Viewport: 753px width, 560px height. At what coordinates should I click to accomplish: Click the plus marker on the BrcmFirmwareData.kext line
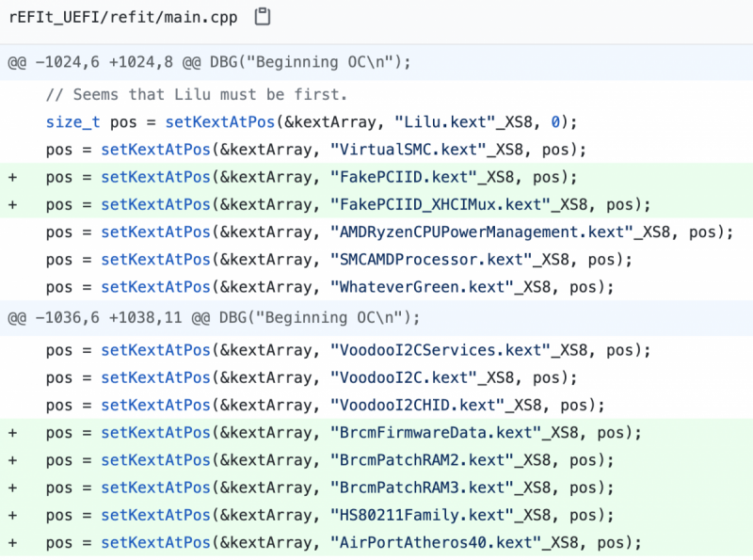tap(12, 433)
